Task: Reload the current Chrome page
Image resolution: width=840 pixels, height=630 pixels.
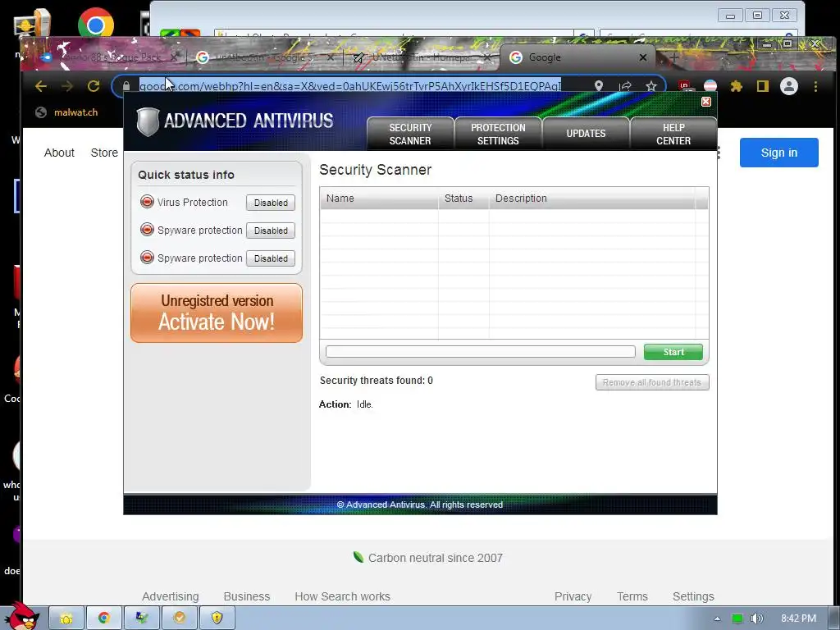Action: click(x=94, y=86)
